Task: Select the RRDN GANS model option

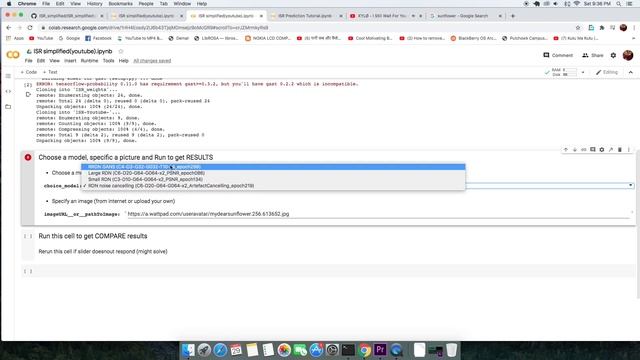Action: pos(273,167)
